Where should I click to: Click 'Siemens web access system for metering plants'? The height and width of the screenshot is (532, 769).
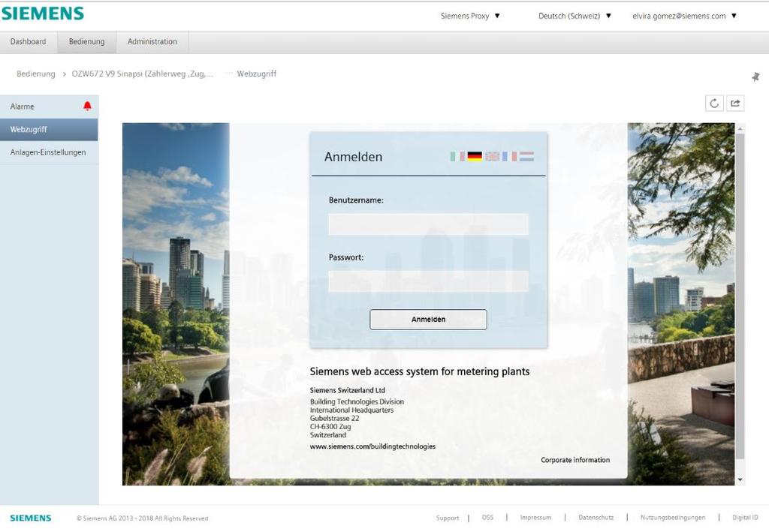[x=420, y=371]
